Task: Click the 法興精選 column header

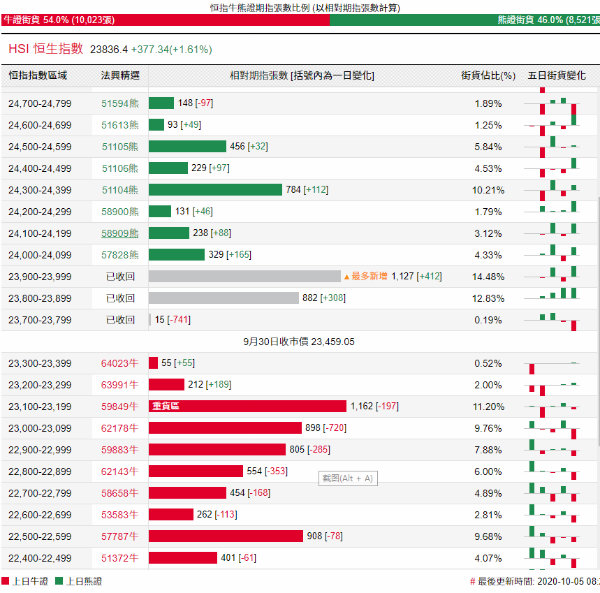Action: (x=120, y=75)
